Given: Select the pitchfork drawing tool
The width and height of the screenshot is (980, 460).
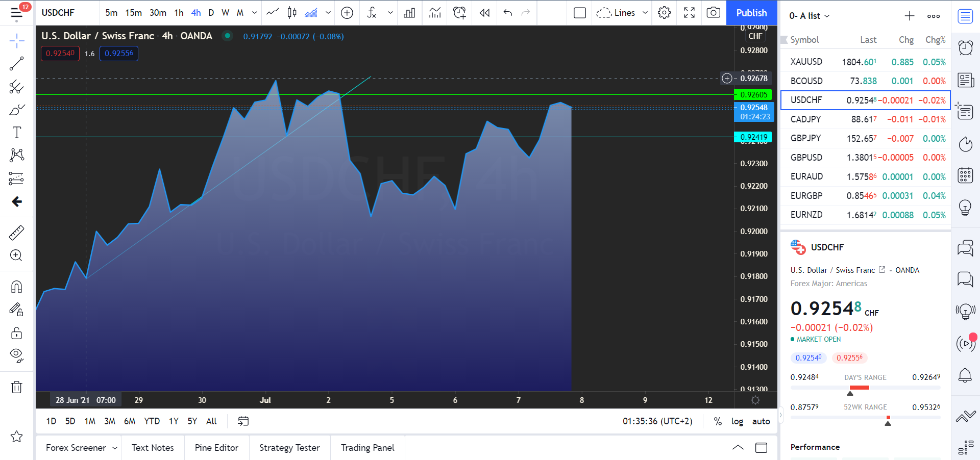Looking at the screenshot, I should point(16,87).
